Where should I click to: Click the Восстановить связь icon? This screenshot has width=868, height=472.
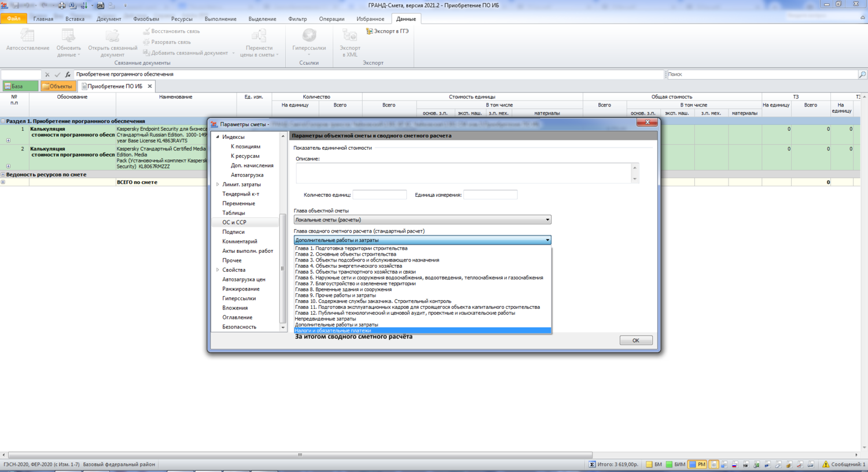point(146,31)
